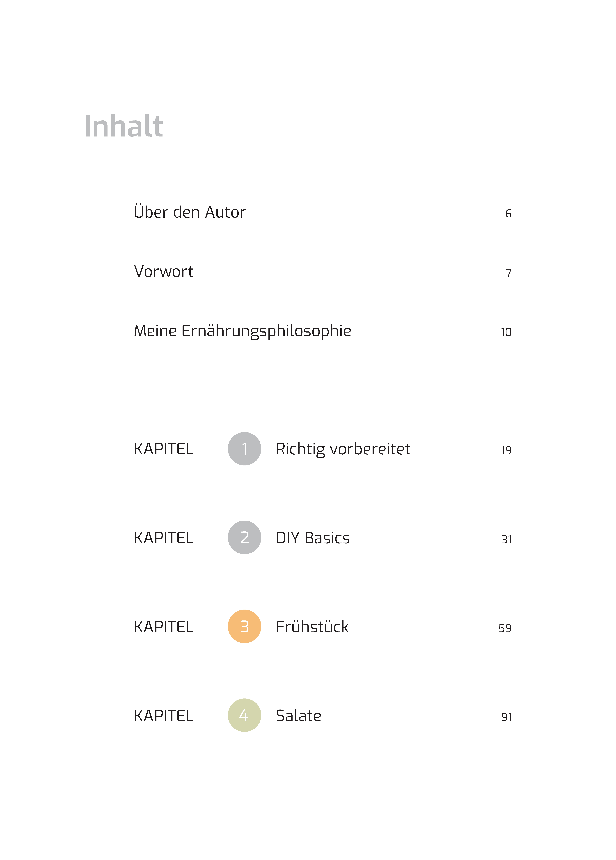The width and height of the screenshot is (616, 860).
Task: Select page number 91 beside Salate
Action: click(506, 717)
